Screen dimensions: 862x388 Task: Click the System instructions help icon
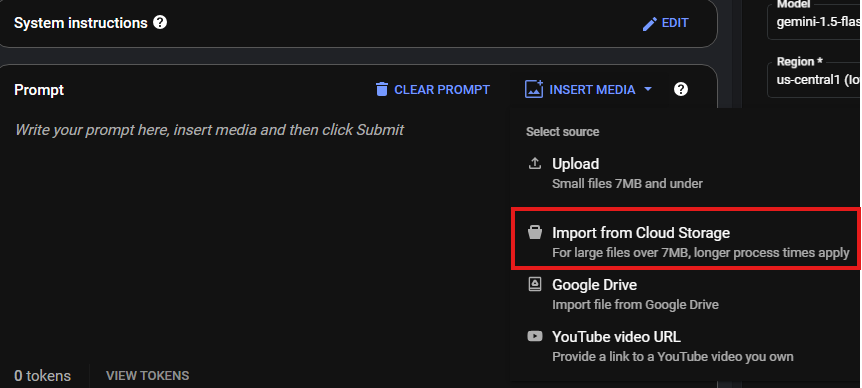point(160,23)
